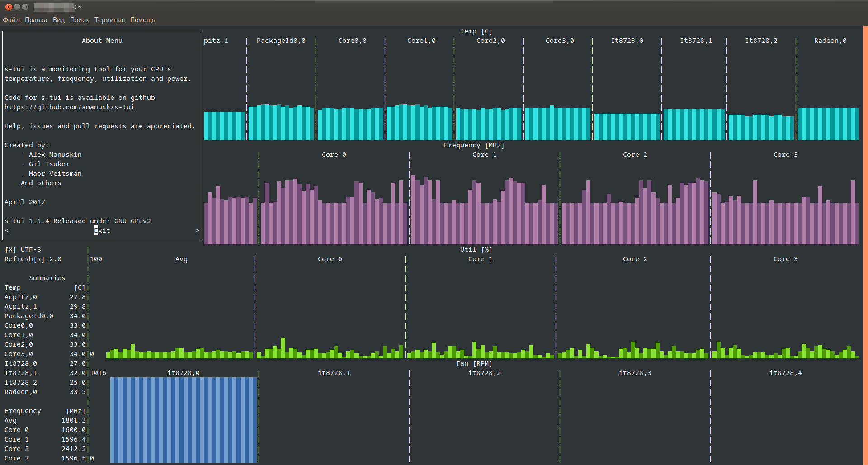The width and height of the screenshot is (868, 465).
Task: Maximize the terminal window
Action: click(x=25, y=7)
